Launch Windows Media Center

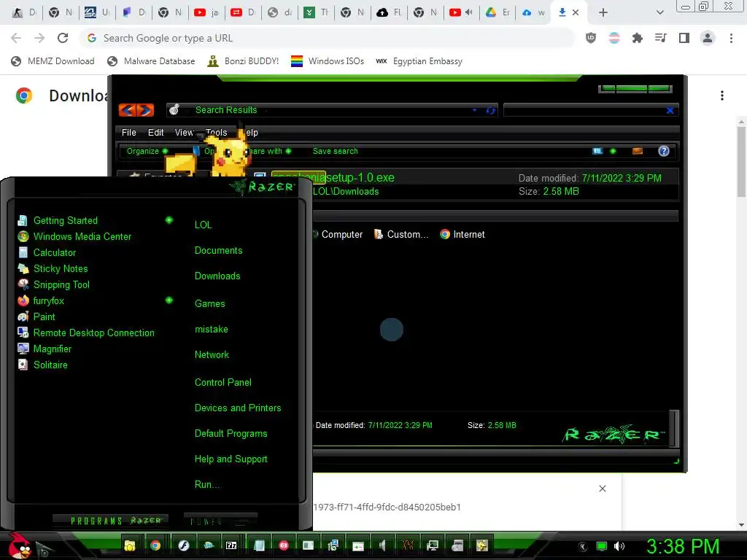pos(74,237)
